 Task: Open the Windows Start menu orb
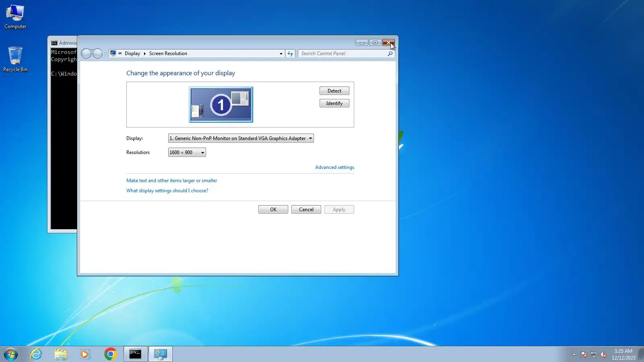pos(11,354)
